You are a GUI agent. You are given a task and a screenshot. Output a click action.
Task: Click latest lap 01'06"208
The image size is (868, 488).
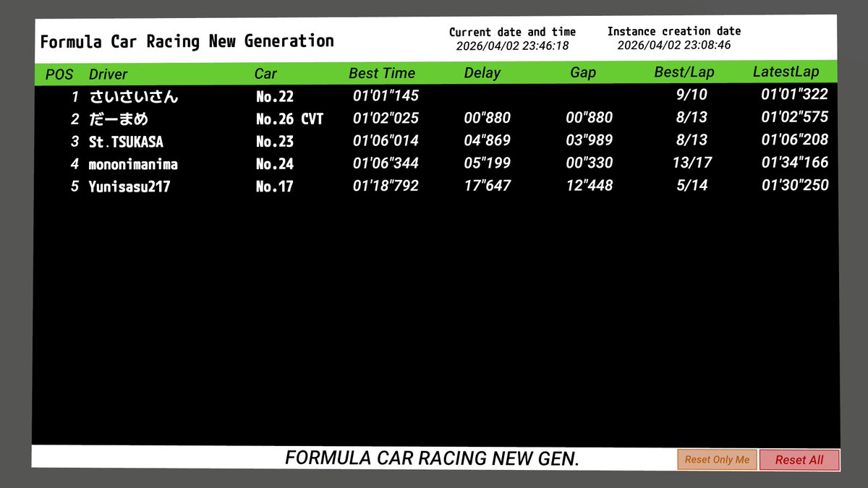[795, 139]
